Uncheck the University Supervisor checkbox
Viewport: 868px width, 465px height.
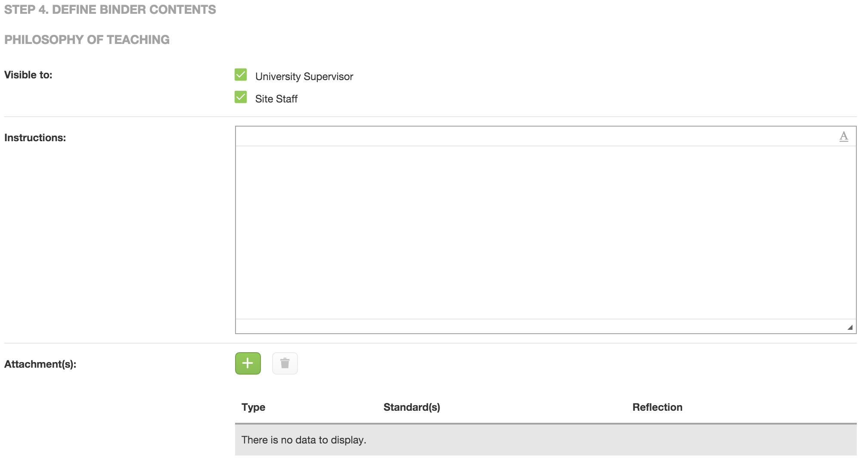[x=241, y=74]
